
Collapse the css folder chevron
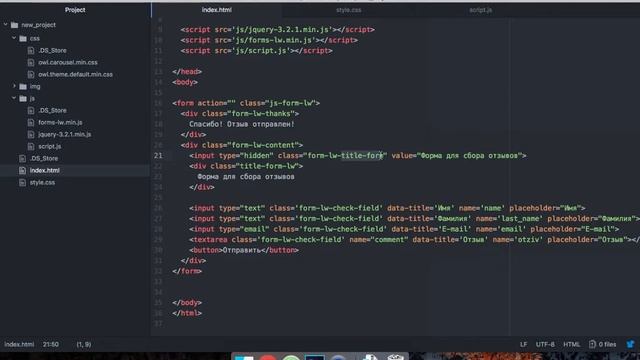(14, 38)
